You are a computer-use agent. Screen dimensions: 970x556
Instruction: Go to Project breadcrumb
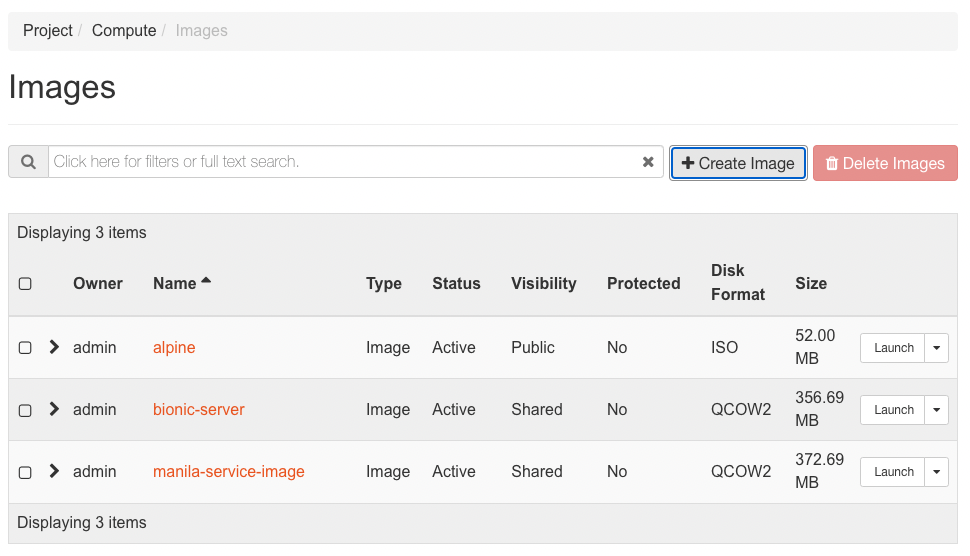click(x=48, y=31)
